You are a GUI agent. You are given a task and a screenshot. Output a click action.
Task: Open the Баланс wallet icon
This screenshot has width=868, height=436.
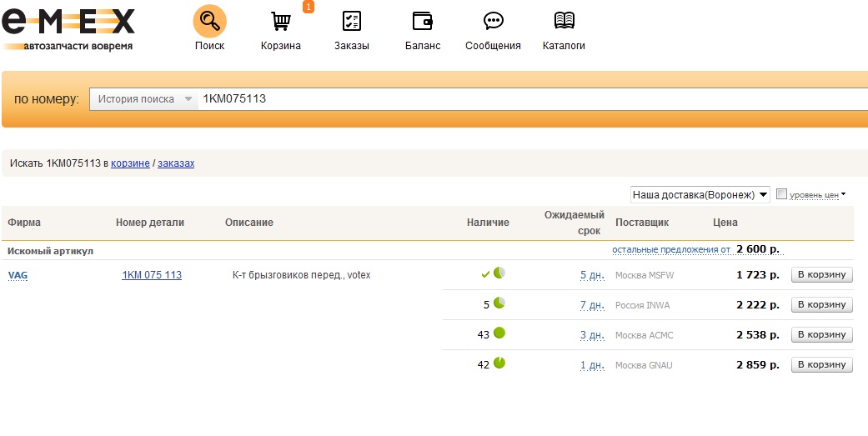423,21
